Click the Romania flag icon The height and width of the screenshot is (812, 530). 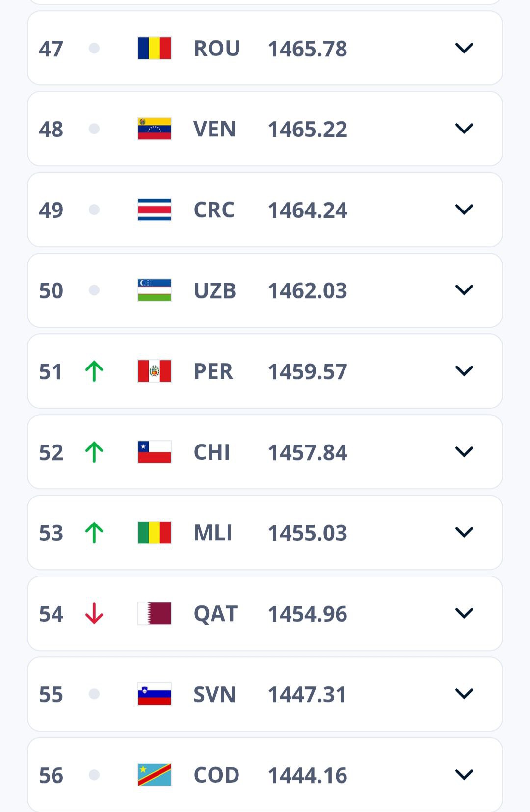click(155, 48)
